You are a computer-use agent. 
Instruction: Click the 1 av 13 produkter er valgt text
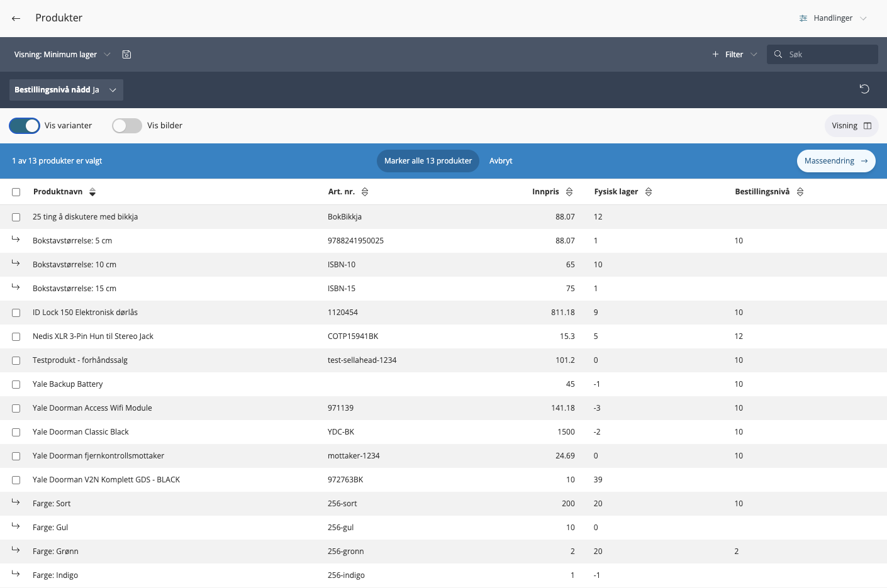pos(57,161)
